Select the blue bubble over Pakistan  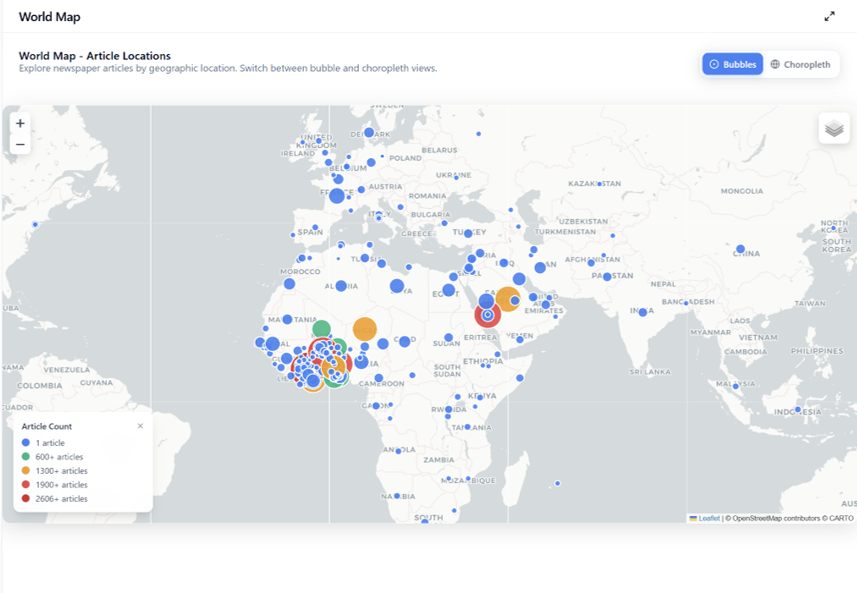pyautogui.click(x=607, y=277)
